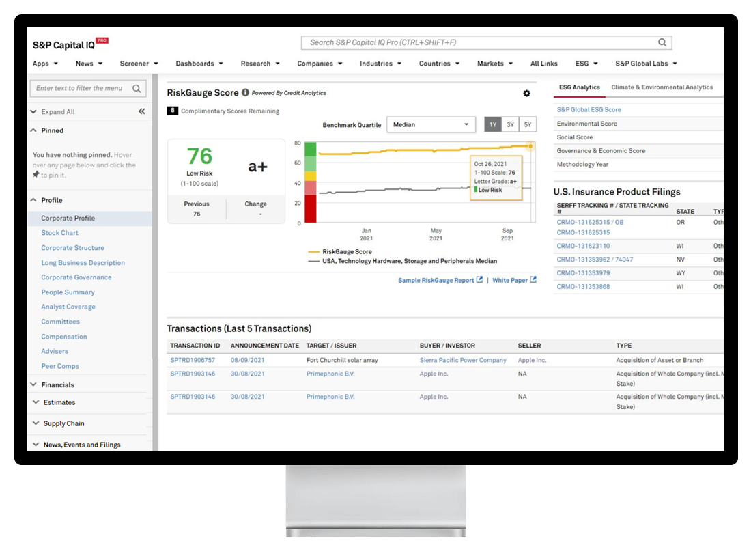
Task: Switch to Climate & Environmental Analytics tab
Action: [662, 87]
